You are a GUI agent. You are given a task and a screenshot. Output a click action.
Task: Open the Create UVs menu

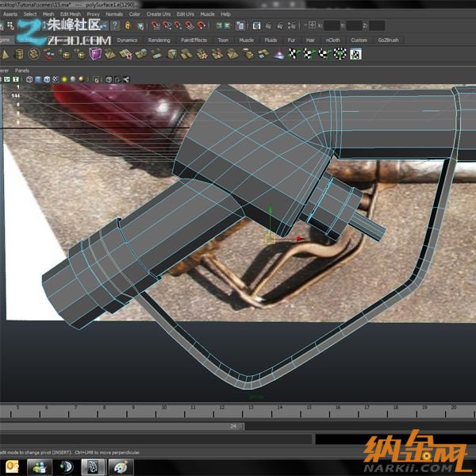[x=159, y=14]
